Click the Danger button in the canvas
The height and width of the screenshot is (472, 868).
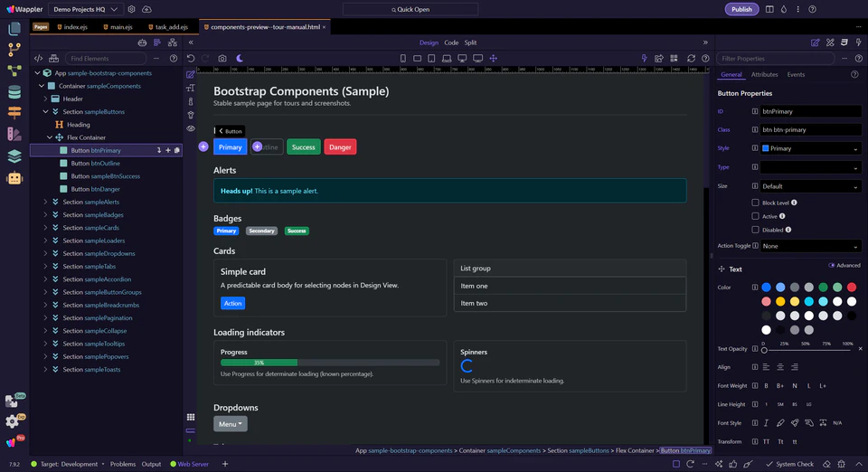click(x=340, y=146)
